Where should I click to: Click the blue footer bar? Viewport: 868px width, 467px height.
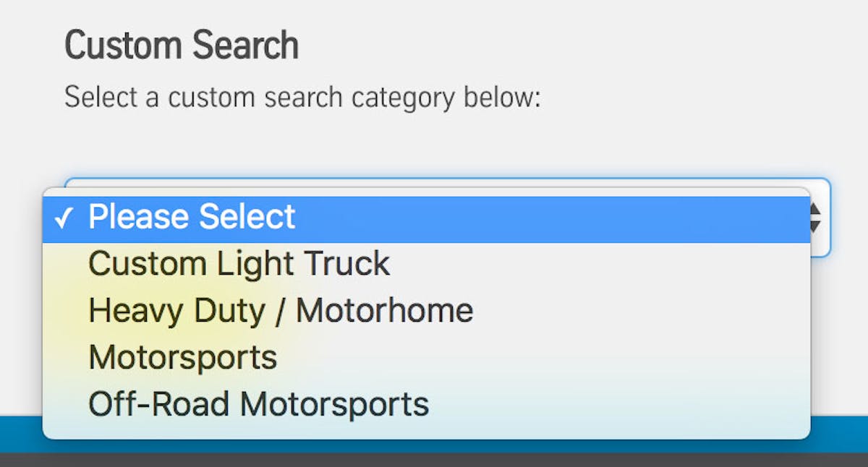click(x=839, y=434)
